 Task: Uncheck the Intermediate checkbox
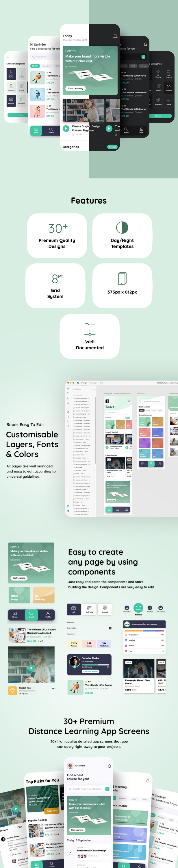110,628
